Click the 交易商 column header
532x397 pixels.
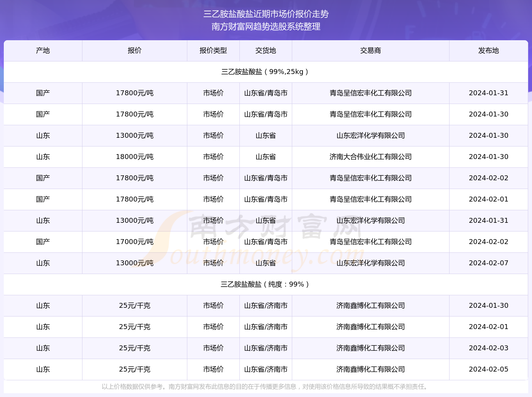pos(370,50)
